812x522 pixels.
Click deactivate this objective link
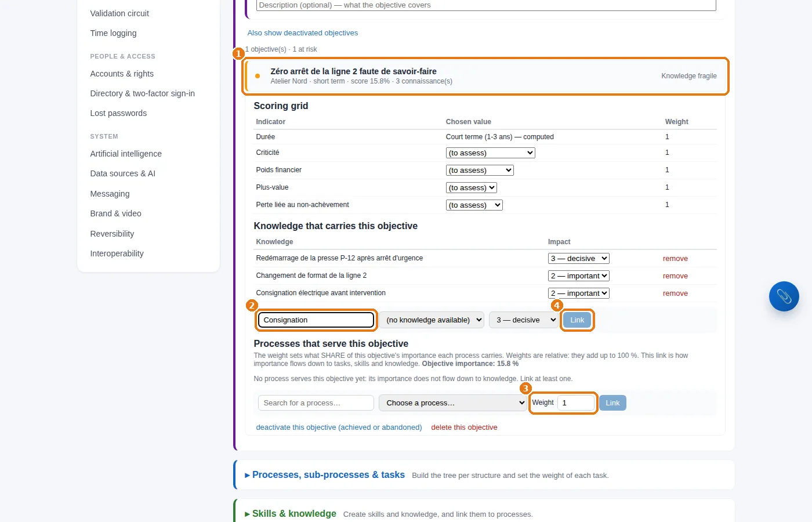click(339, 427)
